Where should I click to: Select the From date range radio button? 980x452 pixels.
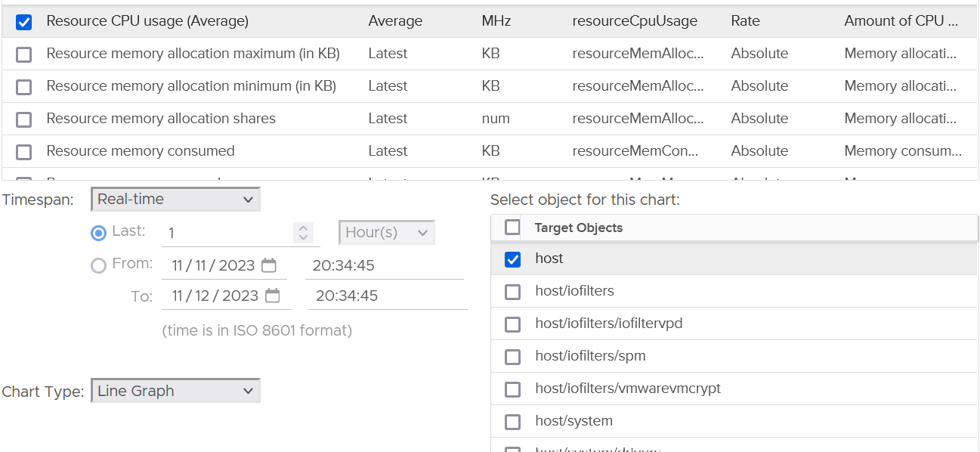click(98, 265)
